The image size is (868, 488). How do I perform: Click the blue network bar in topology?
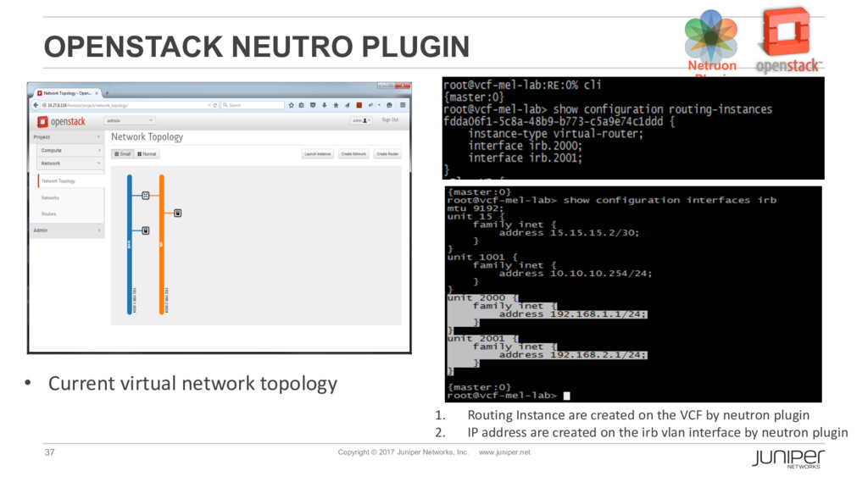coord(130,245)
